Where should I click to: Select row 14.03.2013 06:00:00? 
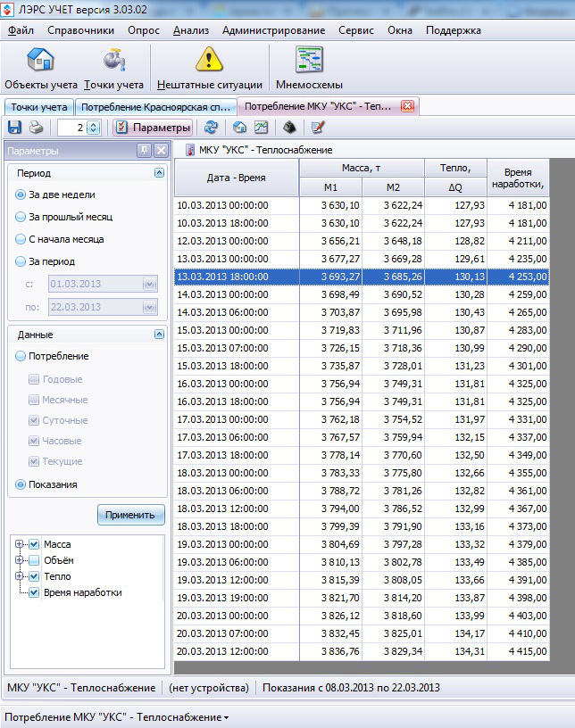[362, 312]
